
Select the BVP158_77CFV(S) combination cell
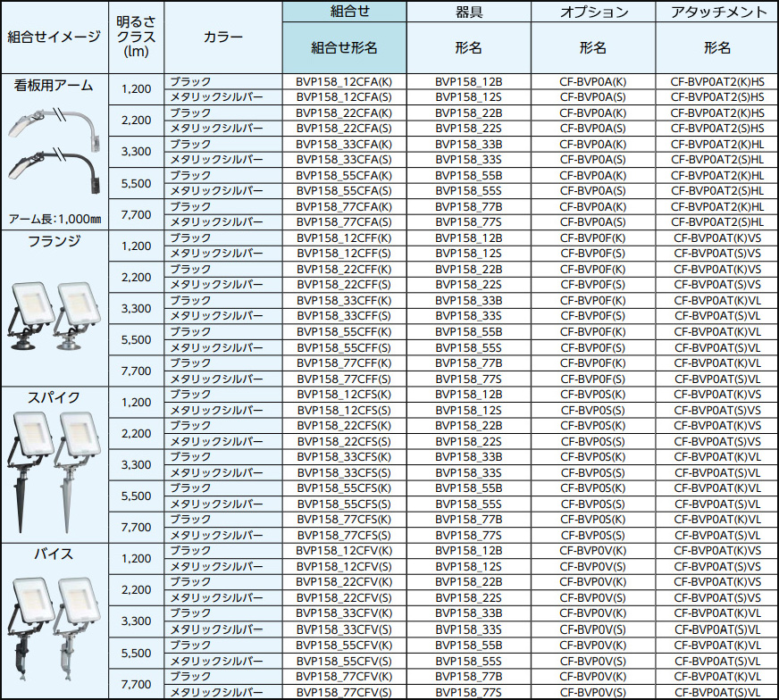(x=344, y=692)
